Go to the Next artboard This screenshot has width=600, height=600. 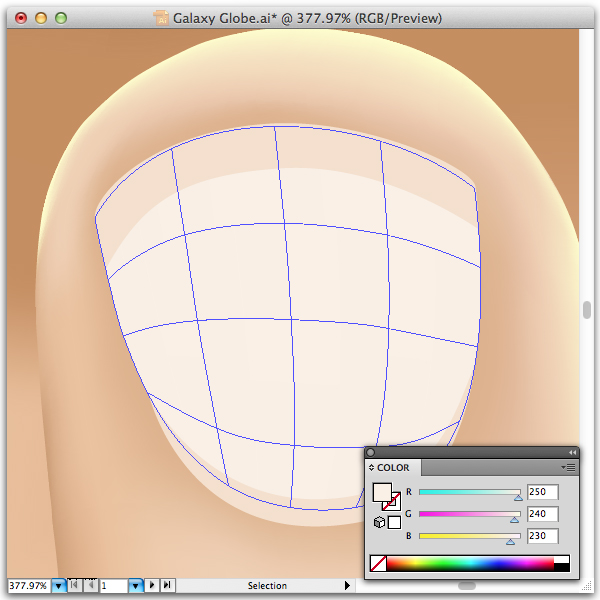pos(152,585)
